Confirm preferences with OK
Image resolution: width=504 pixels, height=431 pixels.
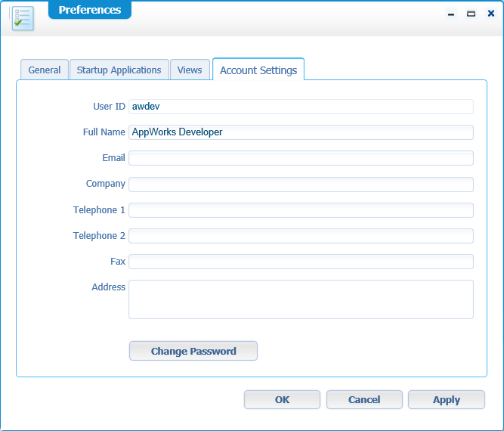[x=282, y=400]
